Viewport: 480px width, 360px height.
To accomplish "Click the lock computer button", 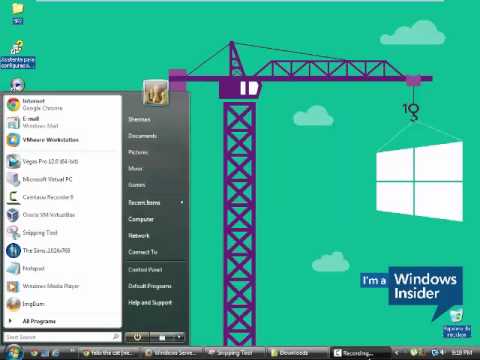I will point(162,337).
